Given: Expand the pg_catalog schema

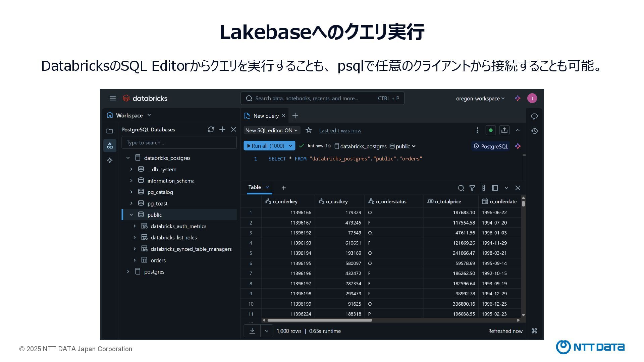Looking at the screenshot, I should point(131,192).
